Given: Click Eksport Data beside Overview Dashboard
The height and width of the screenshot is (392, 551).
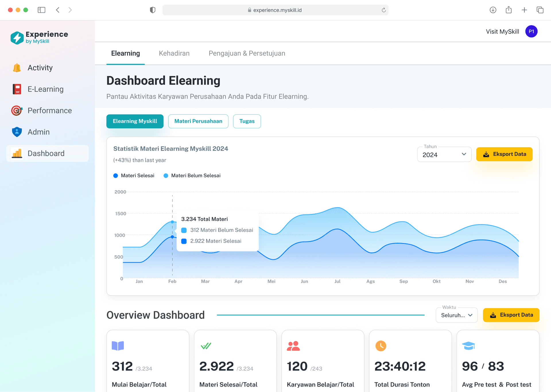Looking at the screenshot, I should click(x=511, y=315).
